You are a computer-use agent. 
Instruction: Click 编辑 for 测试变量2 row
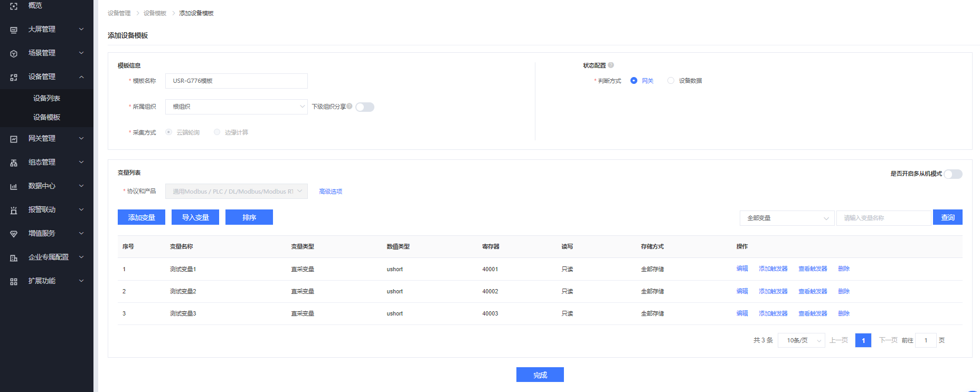742,291
